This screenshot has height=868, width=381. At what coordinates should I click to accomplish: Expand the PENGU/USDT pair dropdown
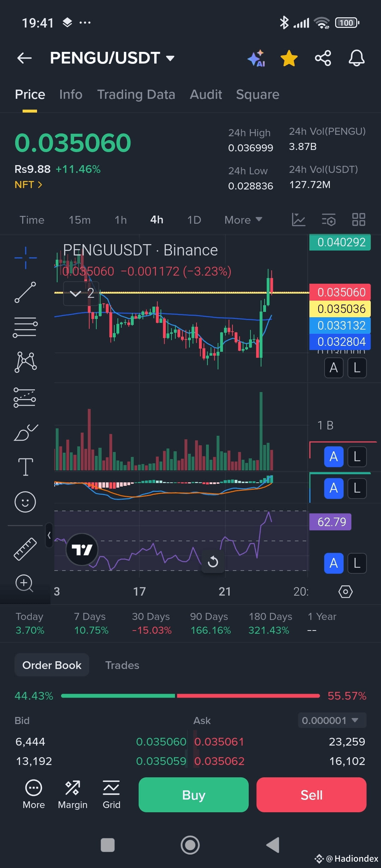point(170,58)
